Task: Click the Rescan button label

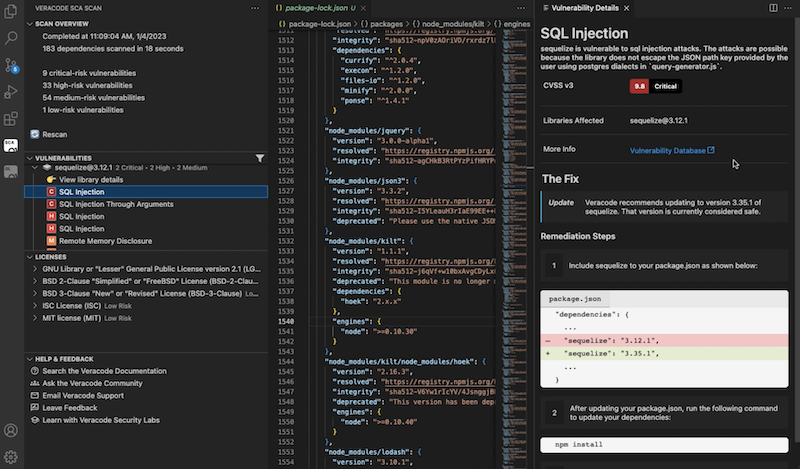Action: point(55,134)
